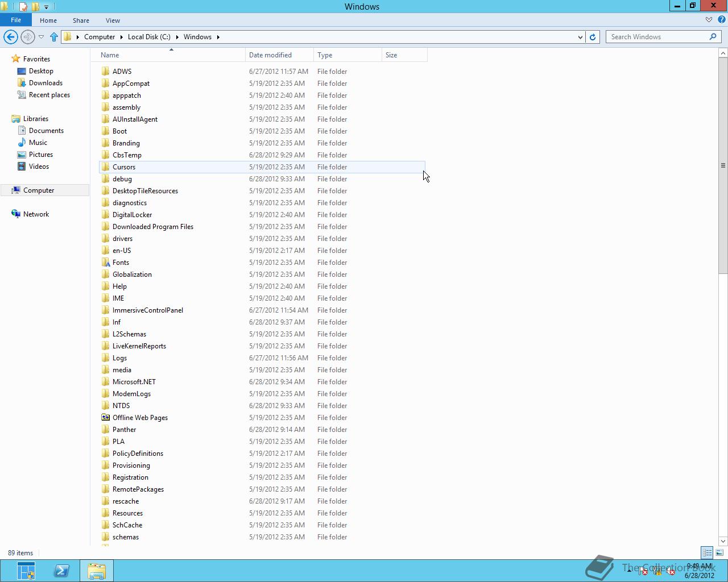Switch to the Share ribbon tab
This screenshot has height=582, width=728.
click(x=81, y=20)
